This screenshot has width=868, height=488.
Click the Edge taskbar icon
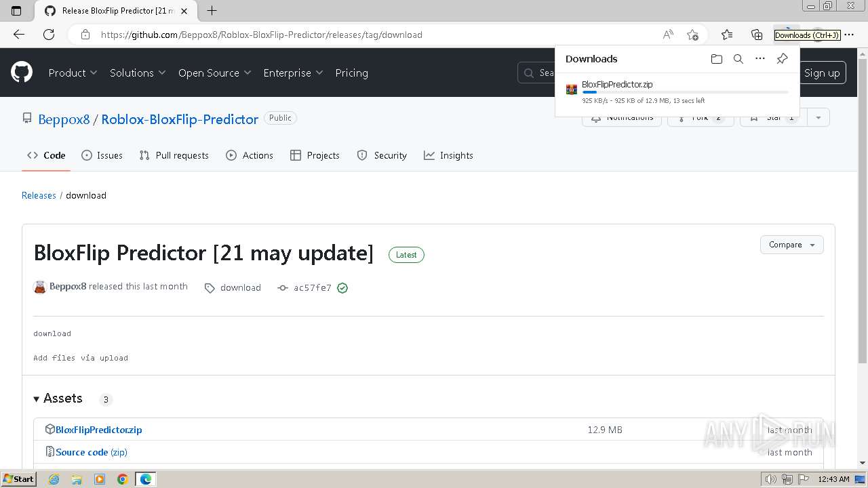tap(146, 479)
